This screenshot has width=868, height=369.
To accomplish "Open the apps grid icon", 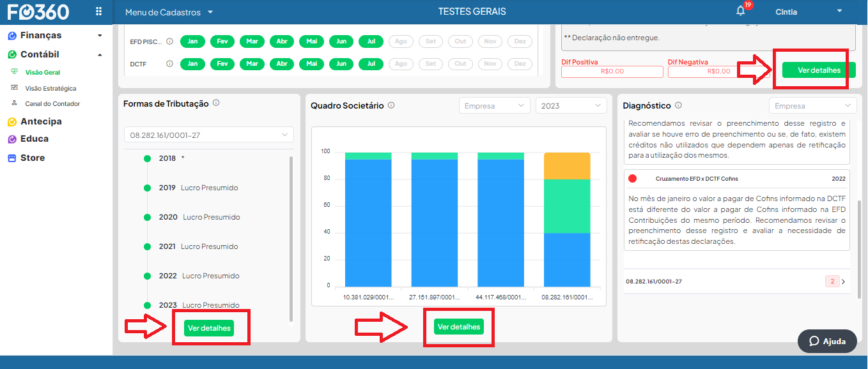I will (x=98, y=11).
